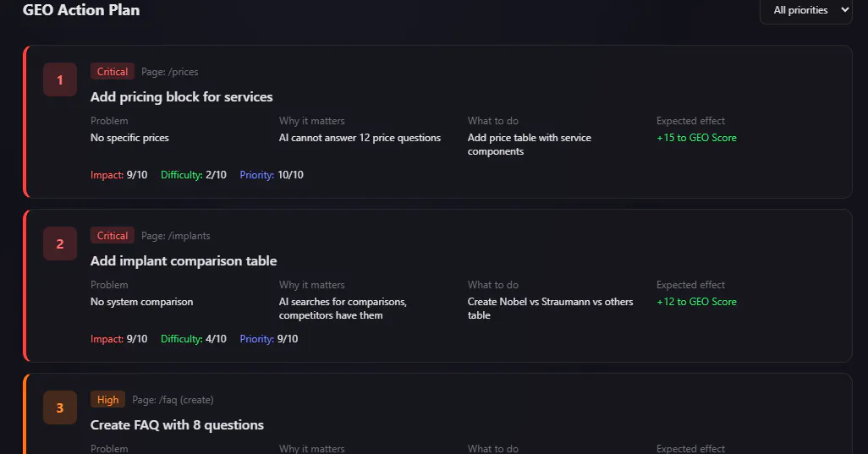Click Priority 10/10 value
This screenshot has height=454, width=868.
272,175
